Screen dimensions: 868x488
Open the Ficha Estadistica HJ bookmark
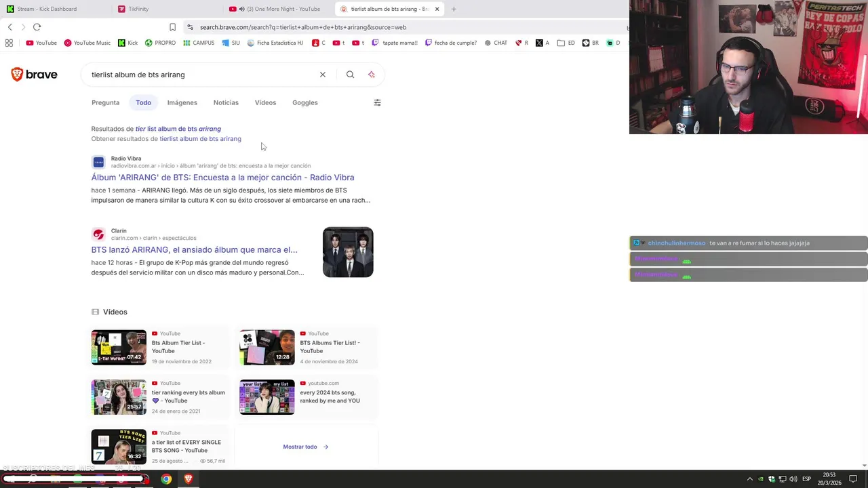click(x=275, y=43)
